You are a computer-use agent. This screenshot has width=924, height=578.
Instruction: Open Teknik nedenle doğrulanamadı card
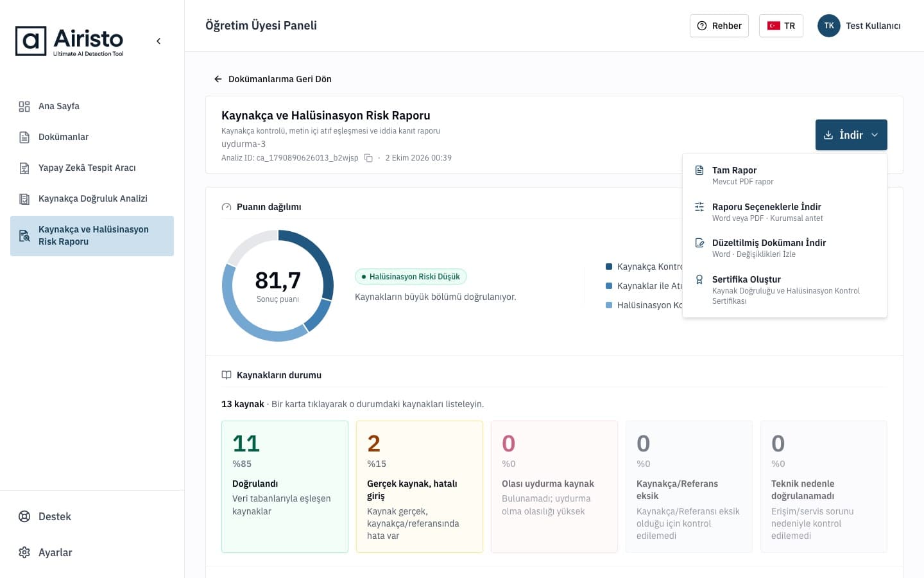824,487
